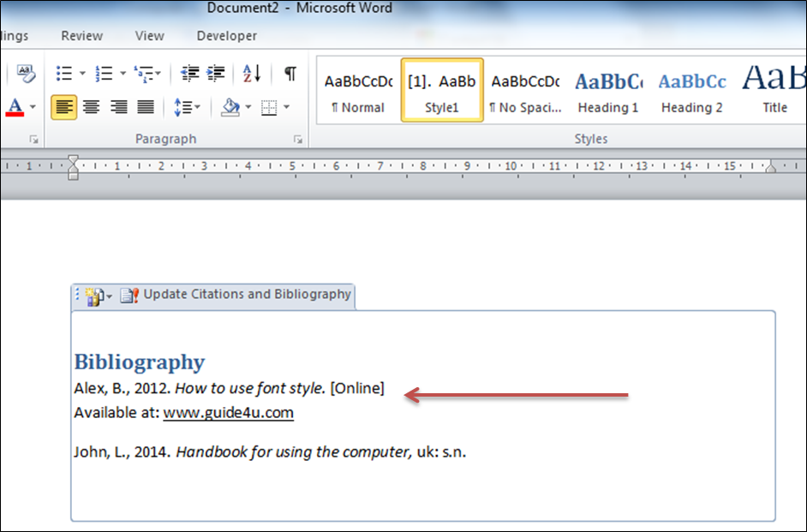Click 'Handbook for using the computer' text
Viewport: 807px width, 532px height.
294,451
